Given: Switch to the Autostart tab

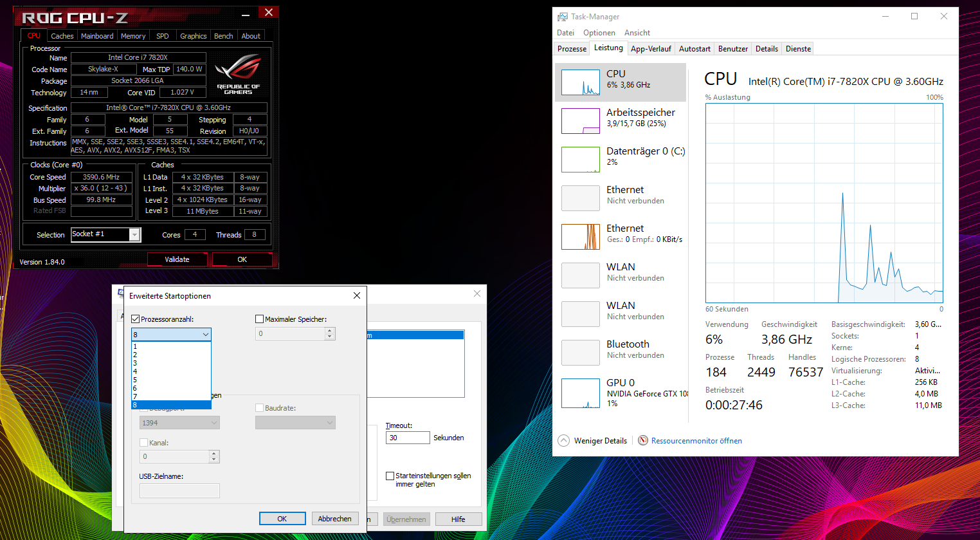Looking at the screenshot, I should (x=694, y=49).
